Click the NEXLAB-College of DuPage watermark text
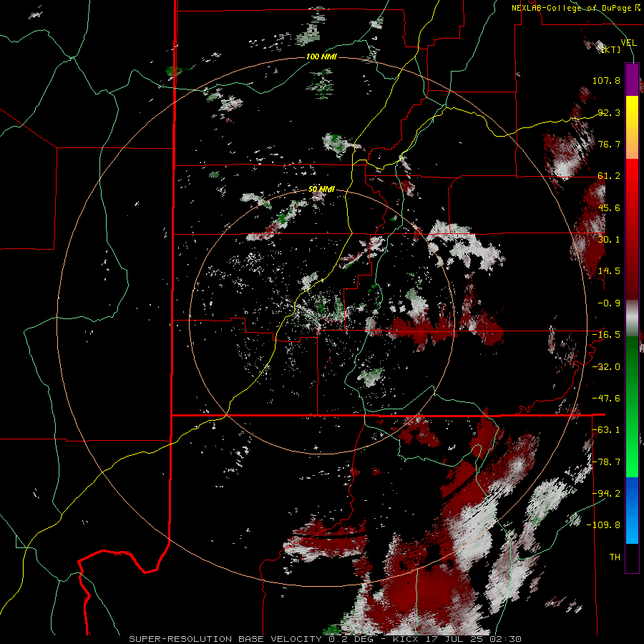 coord(576,8)
